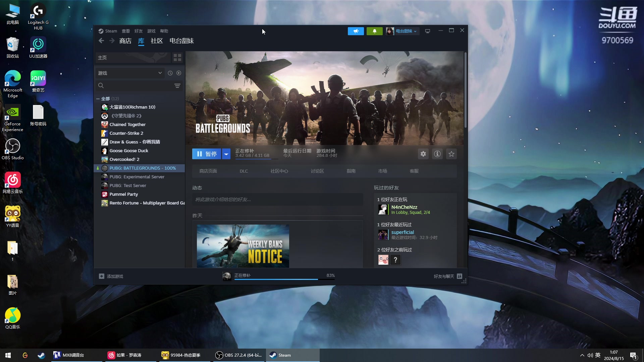Toggle the mute speaker icon in Steam toolbar

click(356, 31)
